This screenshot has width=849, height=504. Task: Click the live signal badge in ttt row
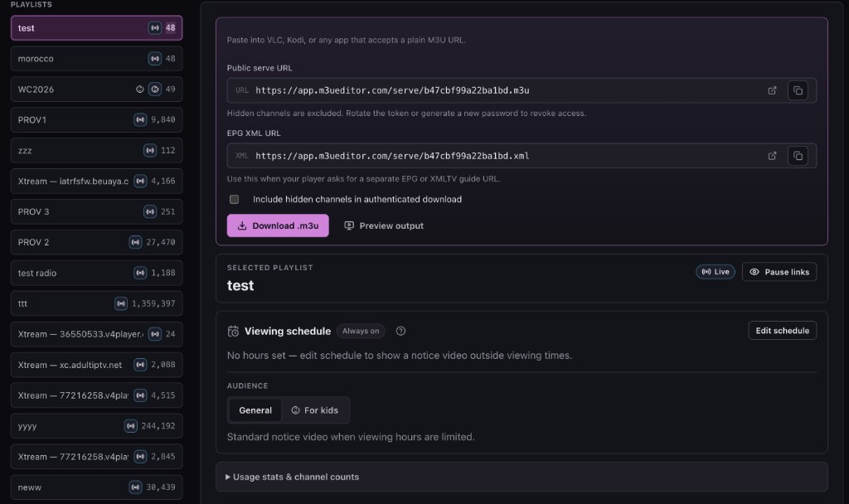121,303
